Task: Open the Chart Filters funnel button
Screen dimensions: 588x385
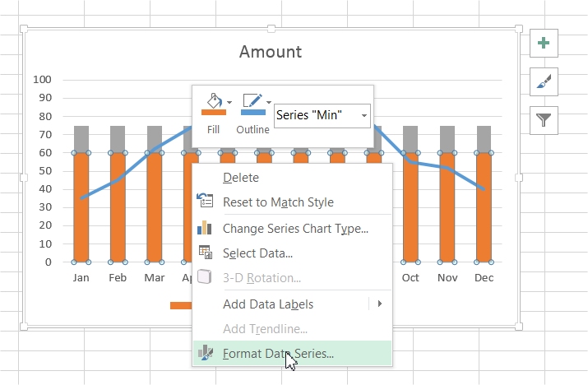Action: click(x=544, y=120)
